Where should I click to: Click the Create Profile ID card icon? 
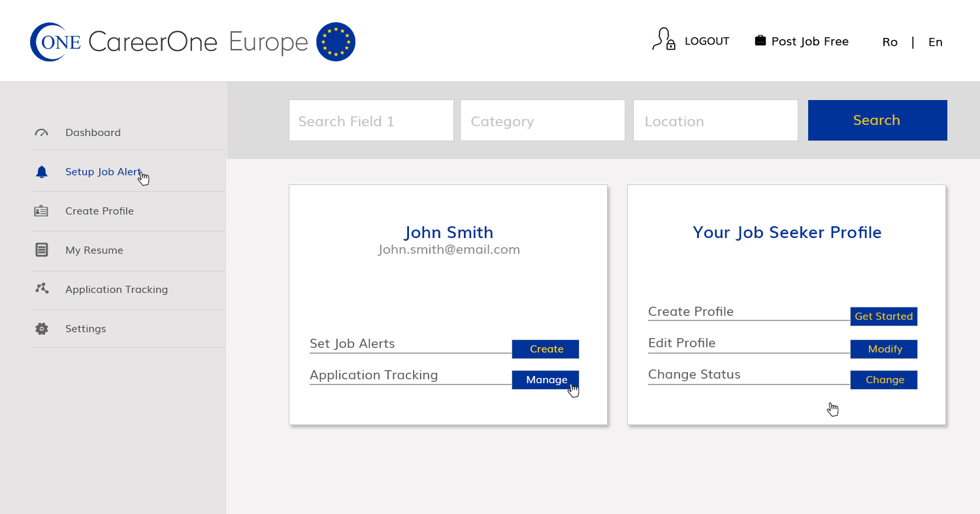pos(41,211)
